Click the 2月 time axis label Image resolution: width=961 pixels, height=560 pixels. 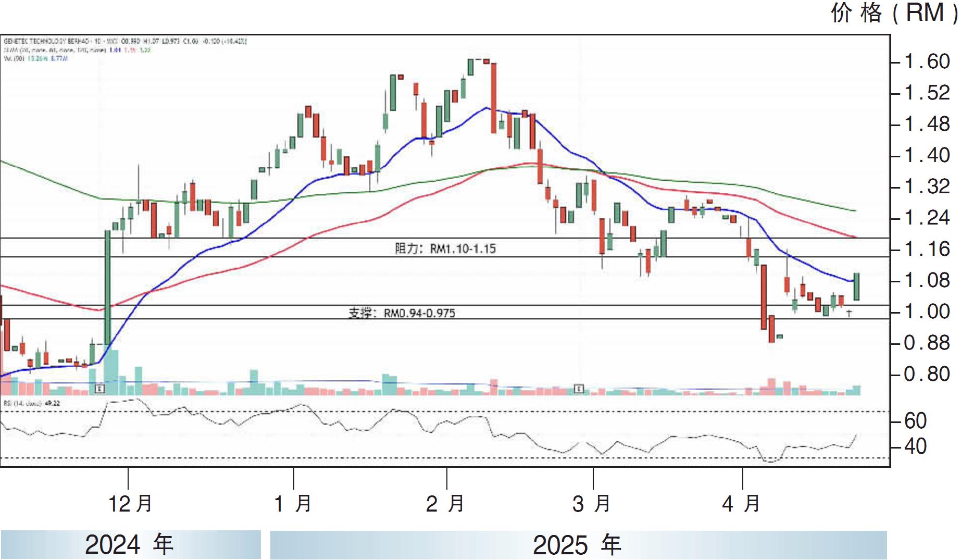(x=445, y=504)
